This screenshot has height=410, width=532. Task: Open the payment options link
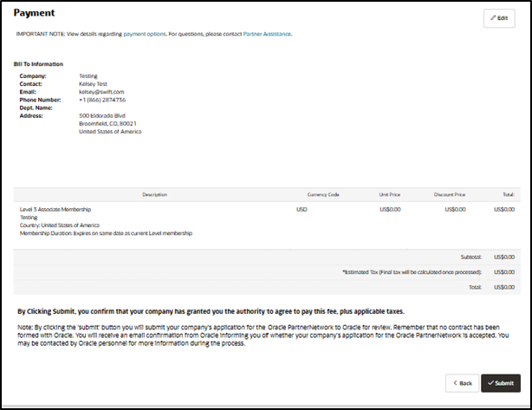pyautogui.click(x=145, y=34)
